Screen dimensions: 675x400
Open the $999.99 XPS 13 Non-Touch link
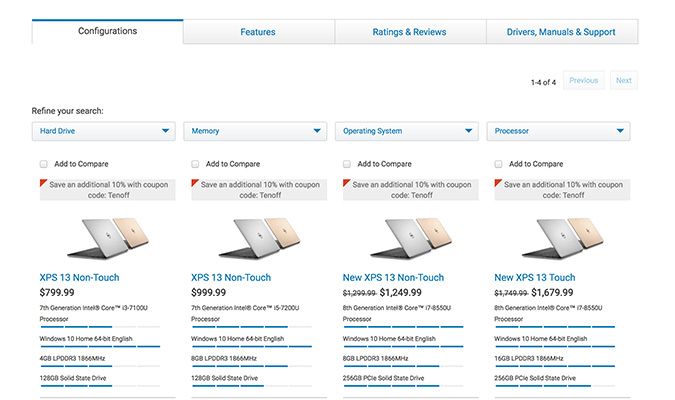click(231, 278)
